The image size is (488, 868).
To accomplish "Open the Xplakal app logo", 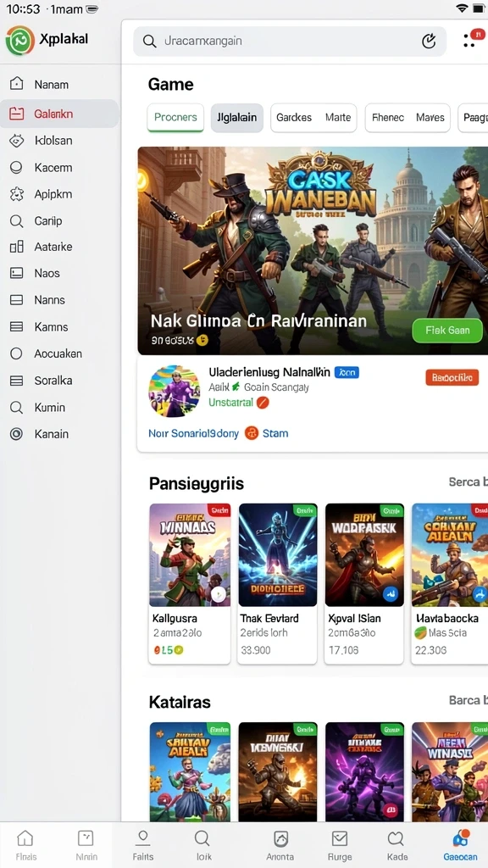I will click(20, 41).
